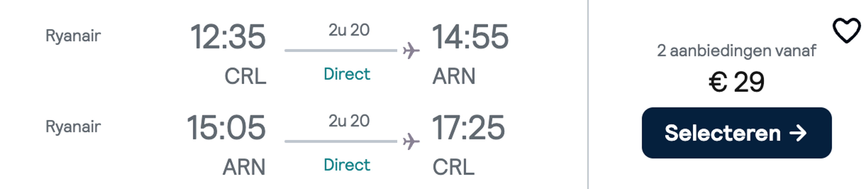Click the CRL departure airport code

click(x=245, y=76)
